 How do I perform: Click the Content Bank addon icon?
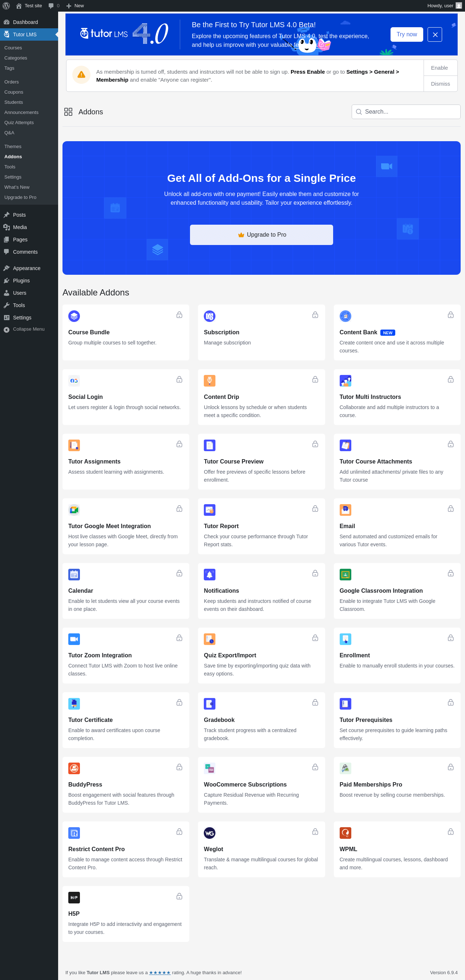tap(345, 316)
